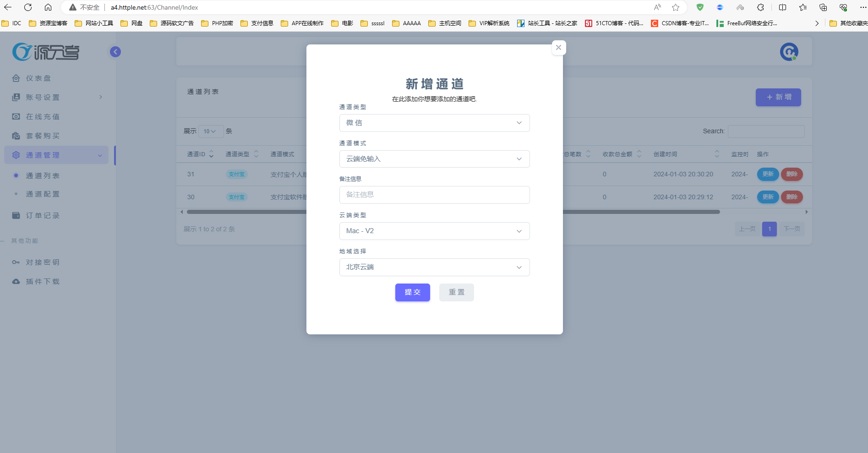Collapse the sidebar with the round arrow button

pyautogui.click(x=115, y=52)
